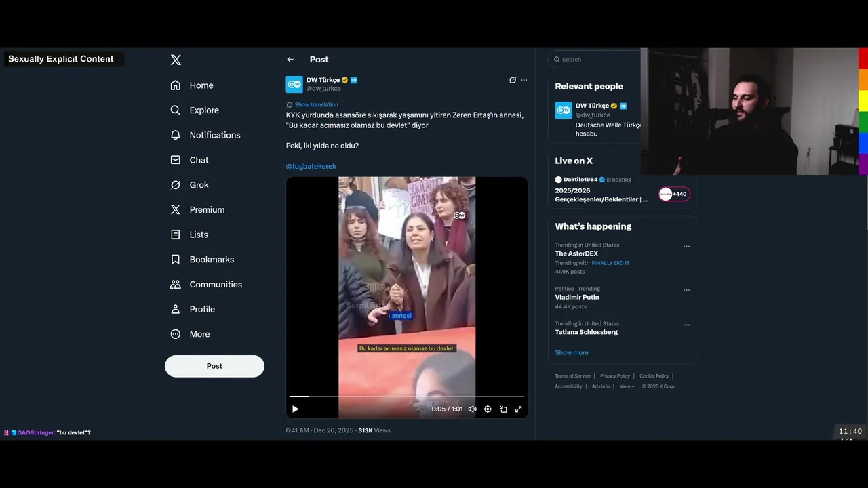Open Lists in the sidebar
The width and height of the screenshot is (868, 488).
click(189, 235)
